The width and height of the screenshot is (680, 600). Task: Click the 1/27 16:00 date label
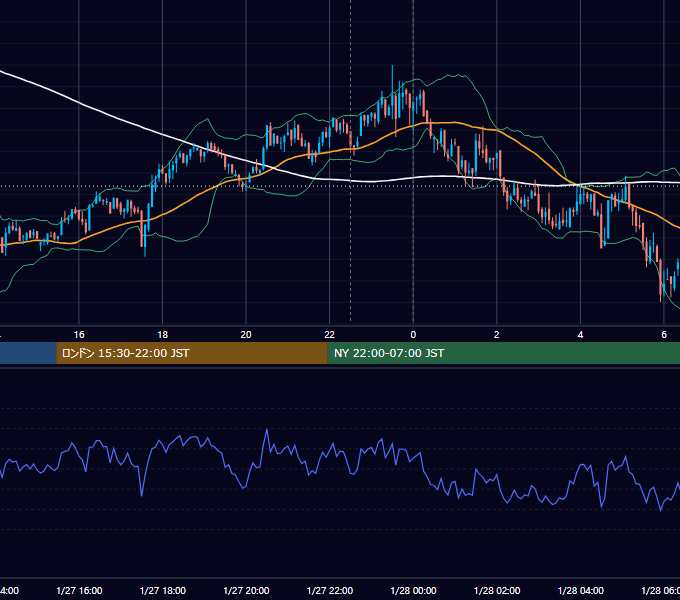[79, 590]
